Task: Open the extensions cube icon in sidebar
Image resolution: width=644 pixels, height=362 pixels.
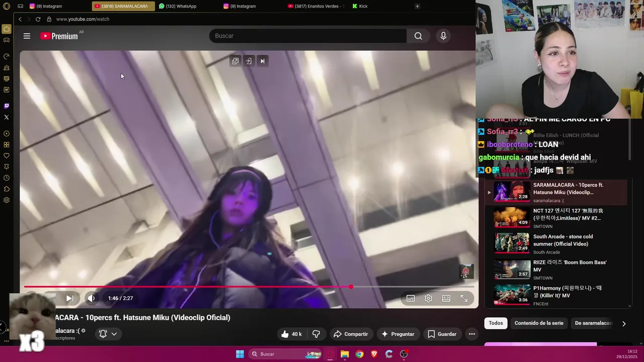Action: [7, 189]
